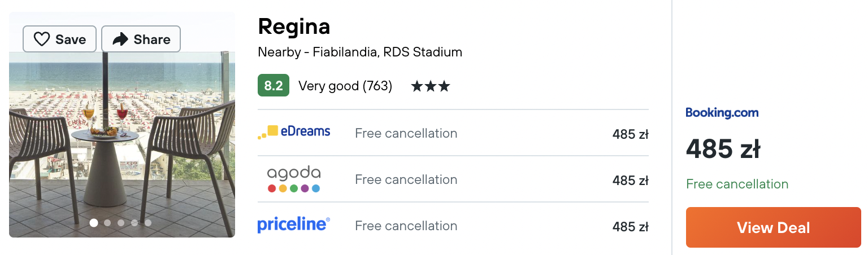
Task: Click the three-star hotel rating
Action: point(431,86)
